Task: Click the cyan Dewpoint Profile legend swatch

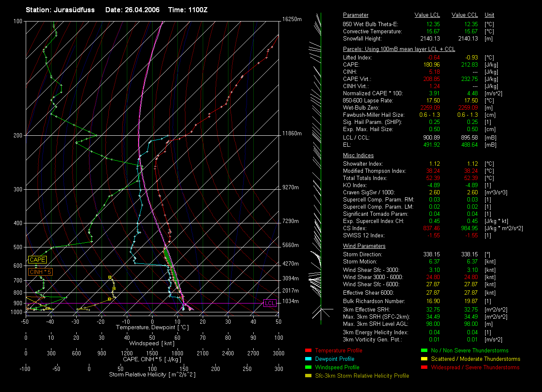Action: [308, 359]
